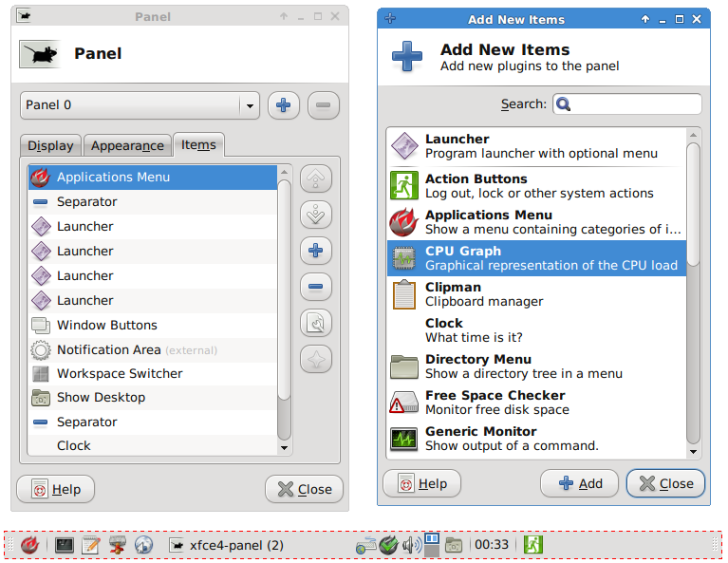Select the Items tab
The height and width of the screenshot is (563, 728).
pyautogui.click(x=198, y=144)
